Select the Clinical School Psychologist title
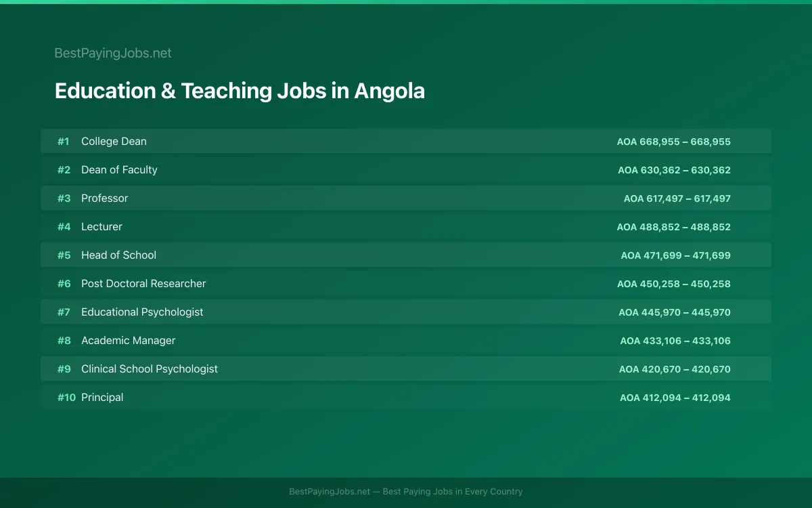 coord(150,369)
